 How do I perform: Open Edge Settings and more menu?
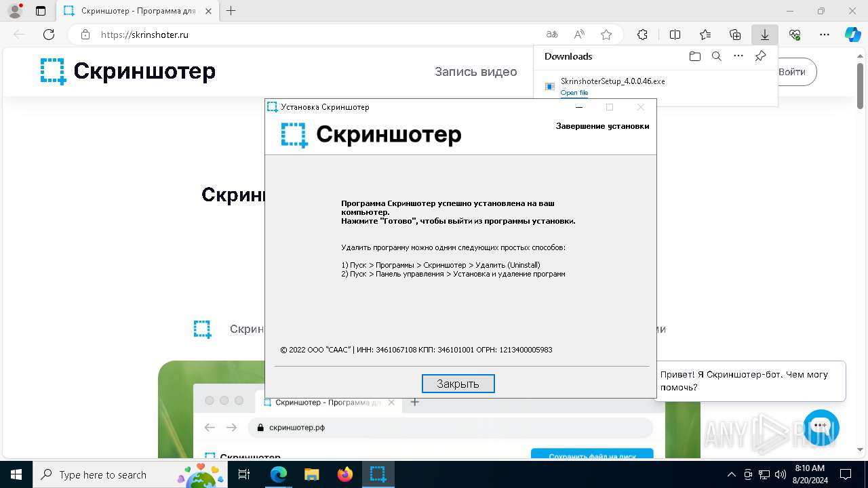pos(825,35)
